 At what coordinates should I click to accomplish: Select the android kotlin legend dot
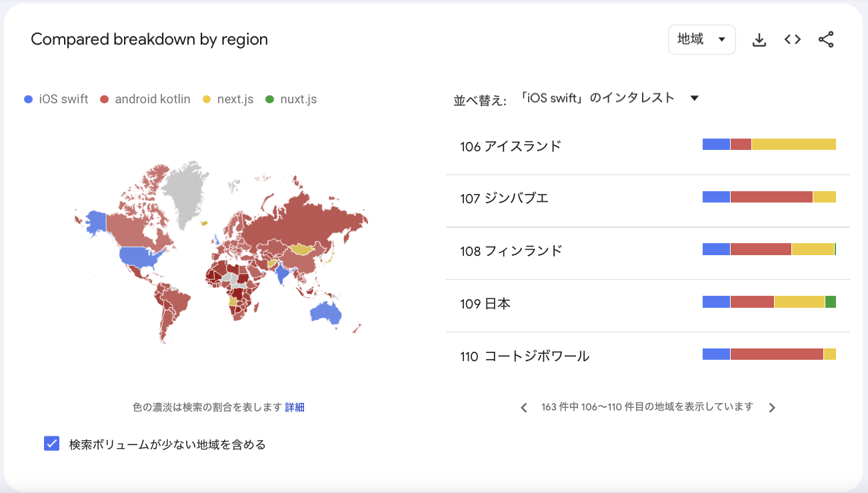pos(104,99)
